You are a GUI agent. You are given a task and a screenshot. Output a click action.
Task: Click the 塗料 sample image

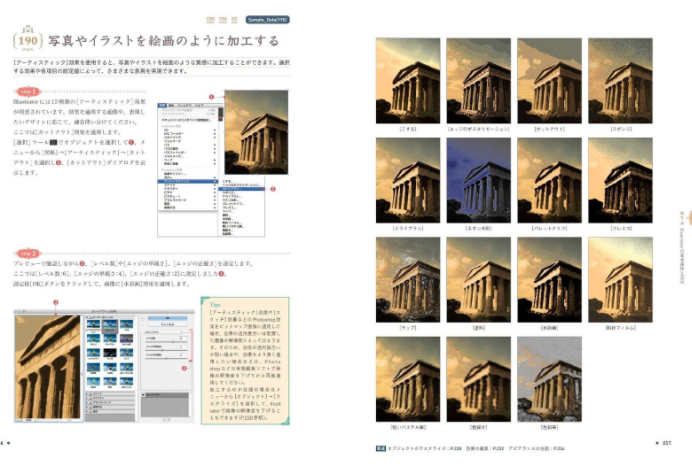478,279
